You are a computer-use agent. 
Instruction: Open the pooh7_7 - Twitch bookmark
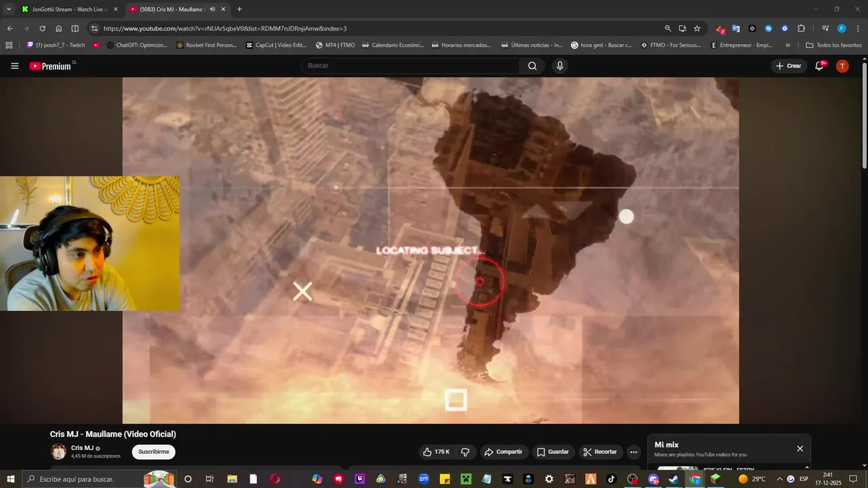(x=56, y=45)
